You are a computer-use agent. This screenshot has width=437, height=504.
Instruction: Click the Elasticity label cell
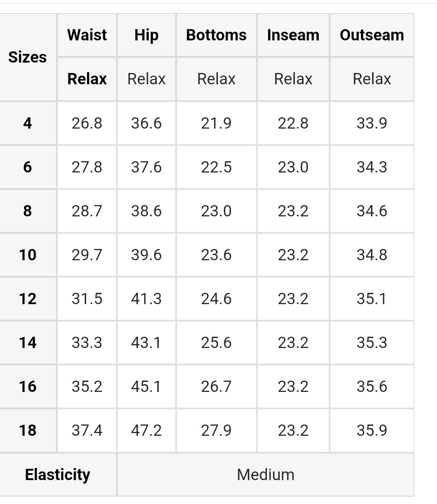pyautogui.click(x=58, y=475)
